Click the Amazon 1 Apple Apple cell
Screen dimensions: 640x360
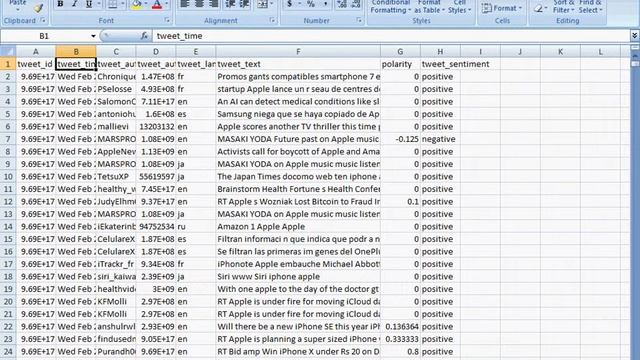point(298,227)
